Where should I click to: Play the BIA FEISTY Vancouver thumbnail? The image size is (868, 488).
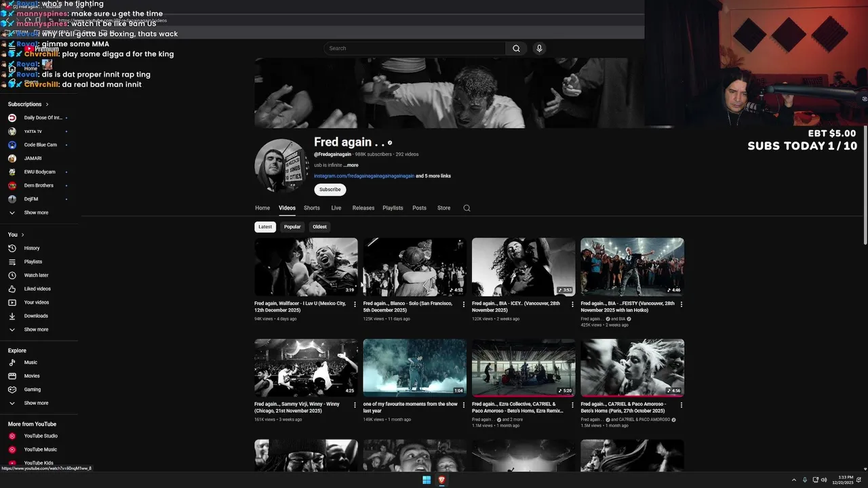point(633,267)
